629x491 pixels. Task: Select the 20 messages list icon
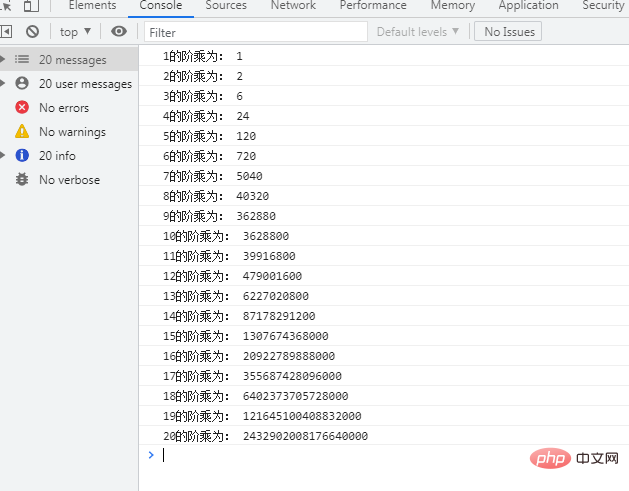pos(22,59)
